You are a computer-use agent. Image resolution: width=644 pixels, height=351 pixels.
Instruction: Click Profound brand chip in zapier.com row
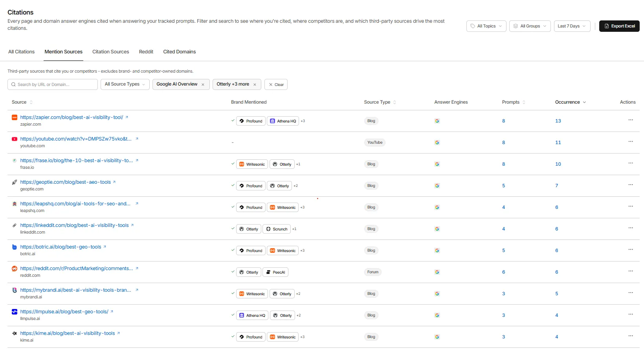(251, 121)
